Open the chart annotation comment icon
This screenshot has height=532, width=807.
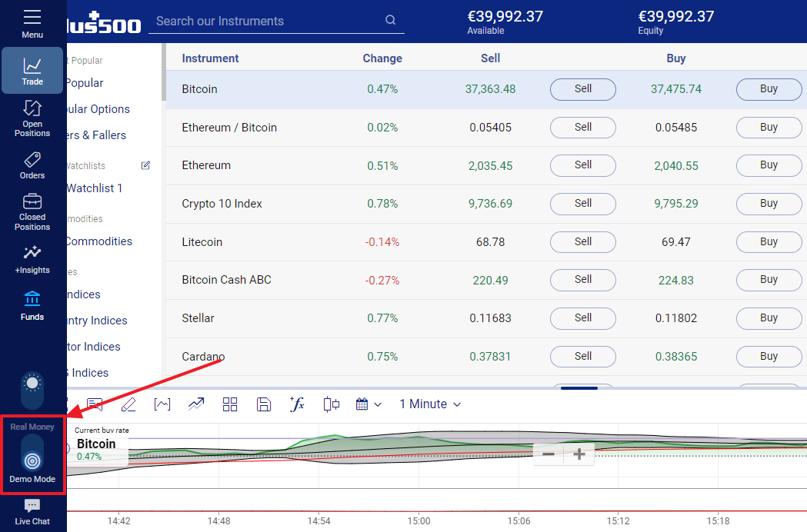pyautogui.click(x=95, y=404)
